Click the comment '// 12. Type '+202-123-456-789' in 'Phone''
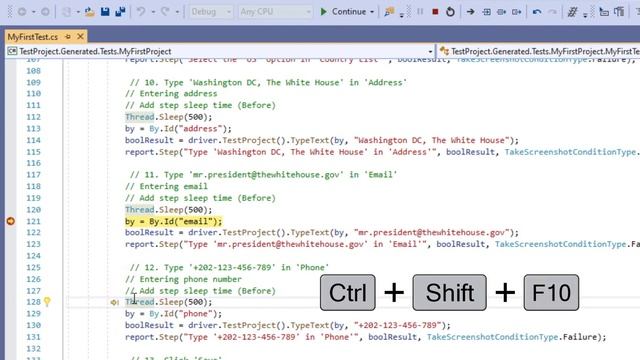The width and height of the screenshot is (640, 360). (229, 267)
